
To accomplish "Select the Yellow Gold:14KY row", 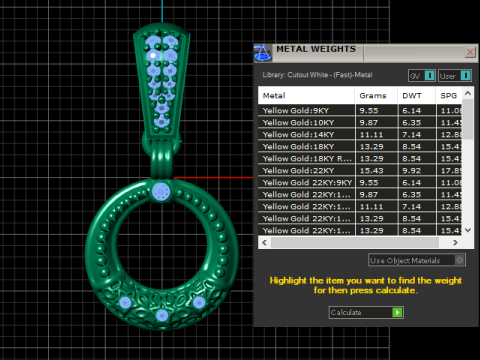I will pos(360,134).
